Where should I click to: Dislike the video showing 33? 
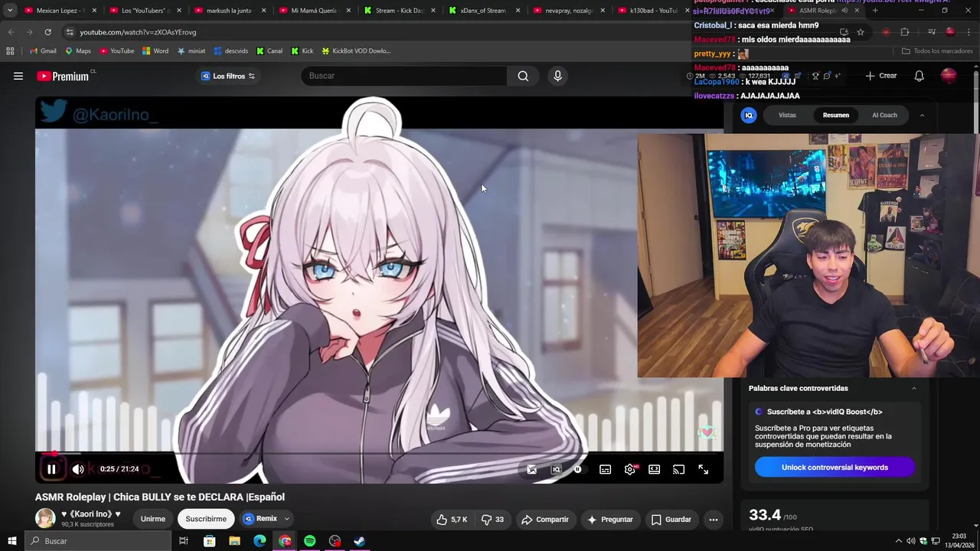tap(492, 520)
